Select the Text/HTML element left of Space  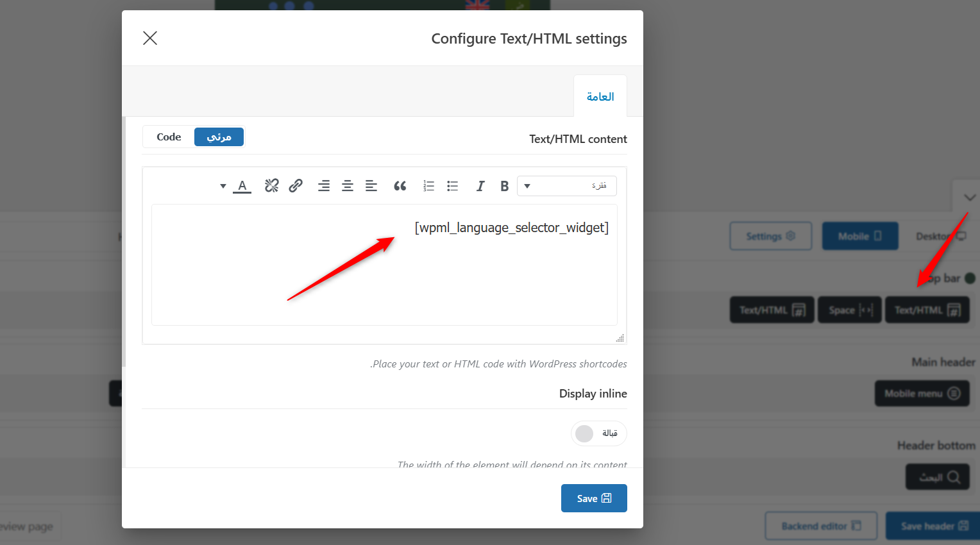772,310
